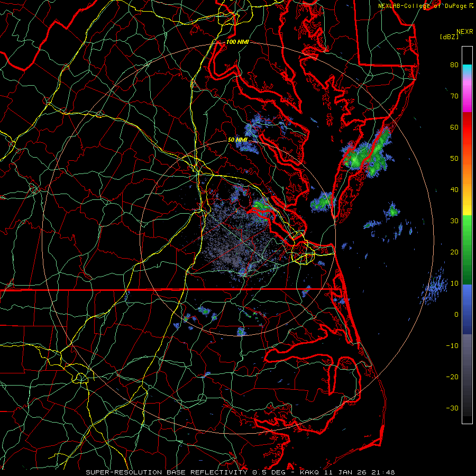
Task: Click the 'KAKQ 11 JAN 26 21:48' timestamp
Action: 347,472
